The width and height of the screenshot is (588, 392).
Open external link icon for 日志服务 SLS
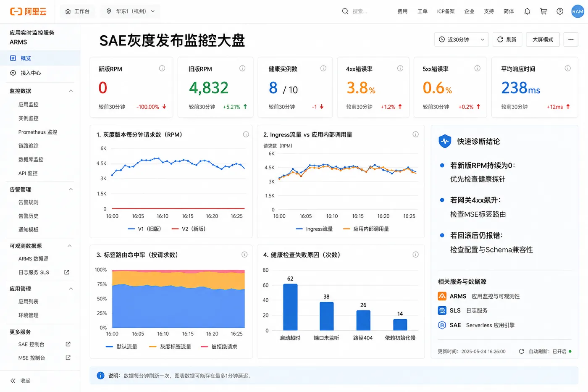tap(67, 272)
